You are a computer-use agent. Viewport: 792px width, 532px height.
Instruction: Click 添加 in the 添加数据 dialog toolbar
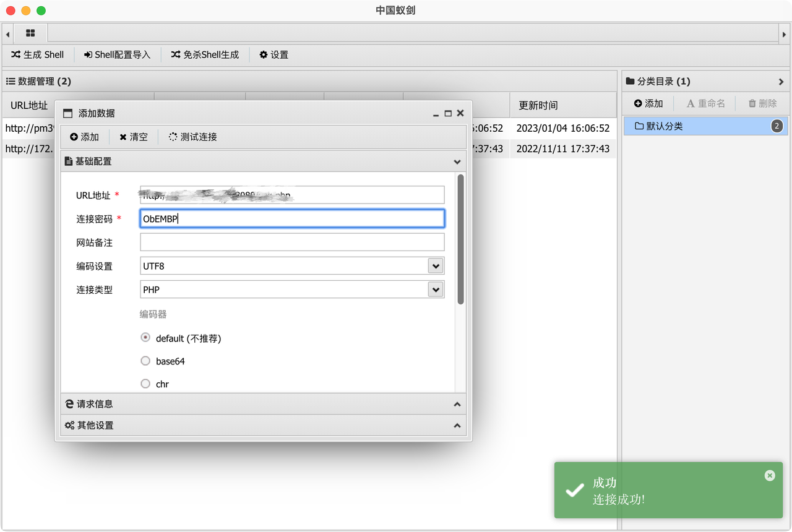tap(84, 137)
